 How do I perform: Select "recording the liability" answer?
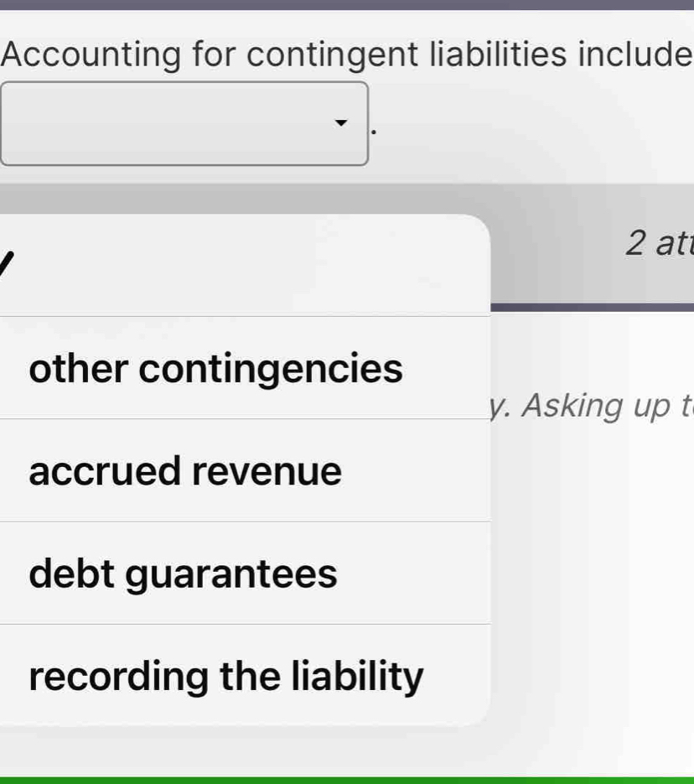tap(226, 676)
